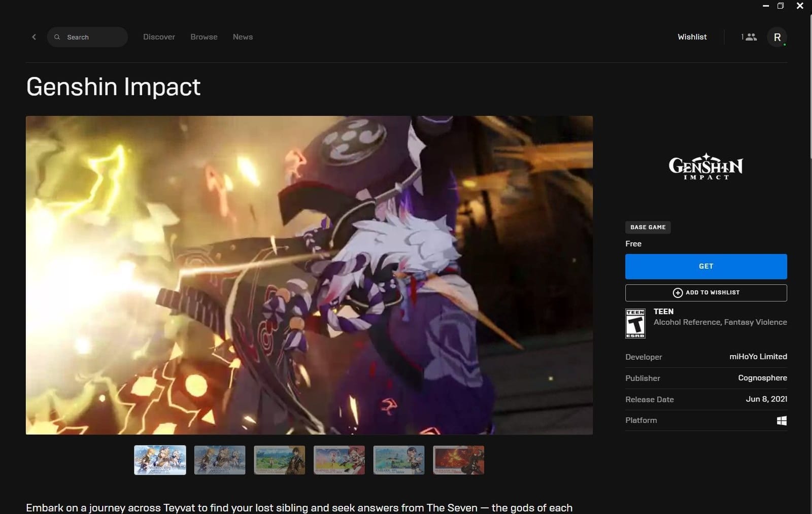This screenshot has width=812, height=514.
Task: Open the Wishlist page
Action: pos(692,37)
